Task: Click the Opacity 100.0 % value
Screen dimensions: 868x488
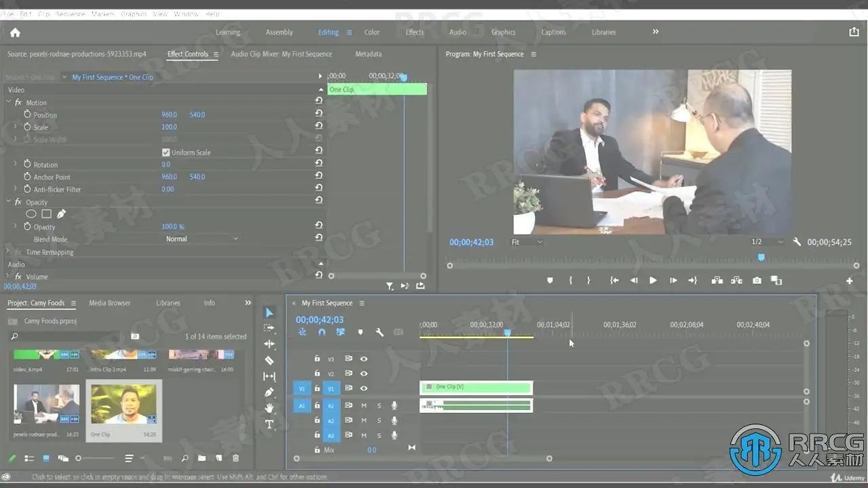Action: point(173,227)
